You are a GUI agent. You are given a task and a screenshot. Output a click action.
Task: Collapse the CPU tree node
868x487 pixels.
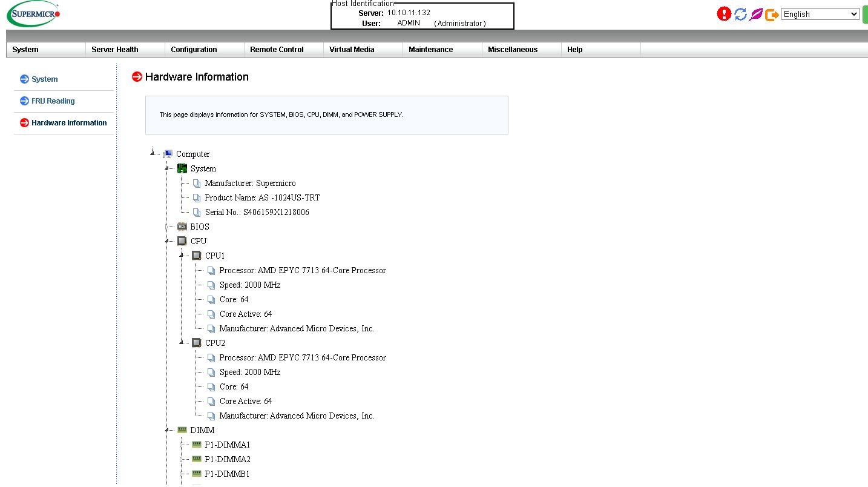click(x=167, y=240)
